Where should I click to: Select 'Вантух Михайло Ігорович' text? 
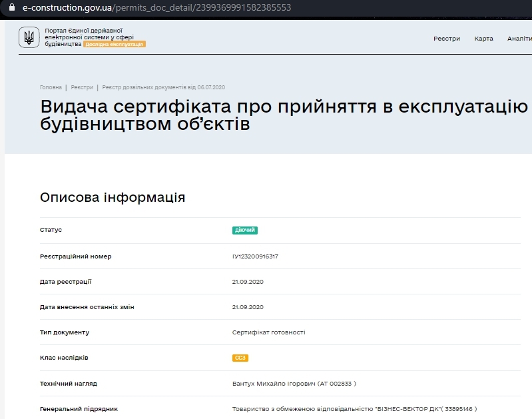coord(274,384)
